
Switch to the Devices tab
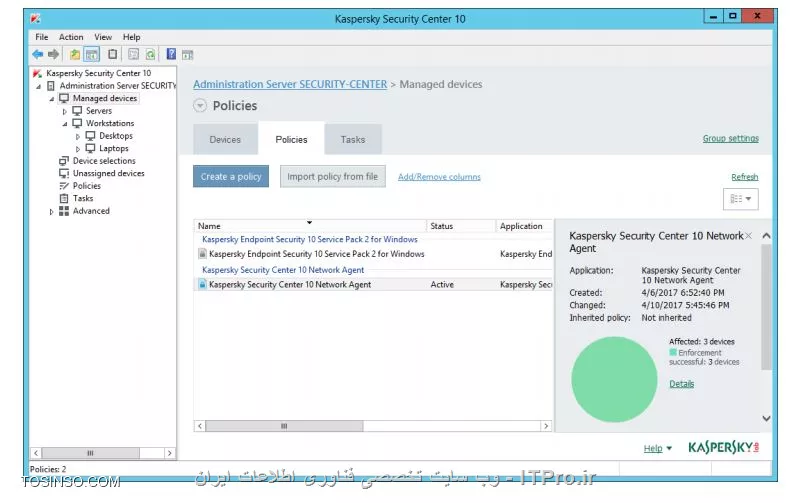(225, 139)
